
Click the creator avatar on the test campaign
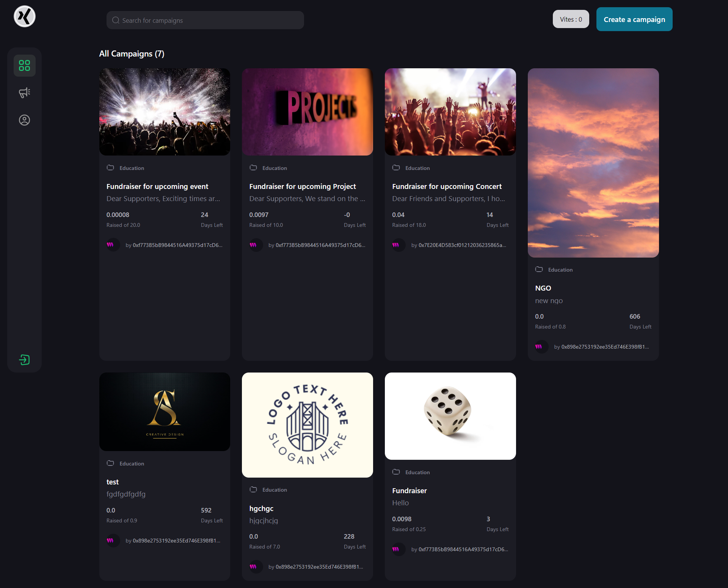113,540
